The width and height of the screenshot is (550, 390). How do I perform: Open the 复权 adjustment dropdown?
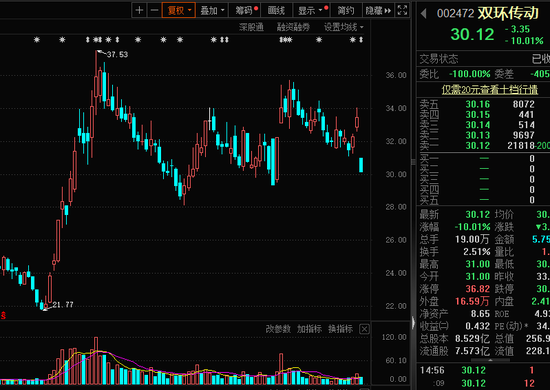click(x=179, y=10)
